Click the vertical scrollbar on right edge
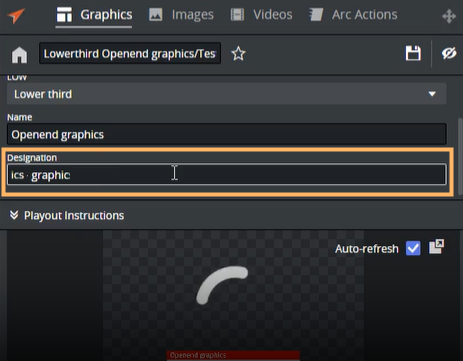 [x=460, y=157]
